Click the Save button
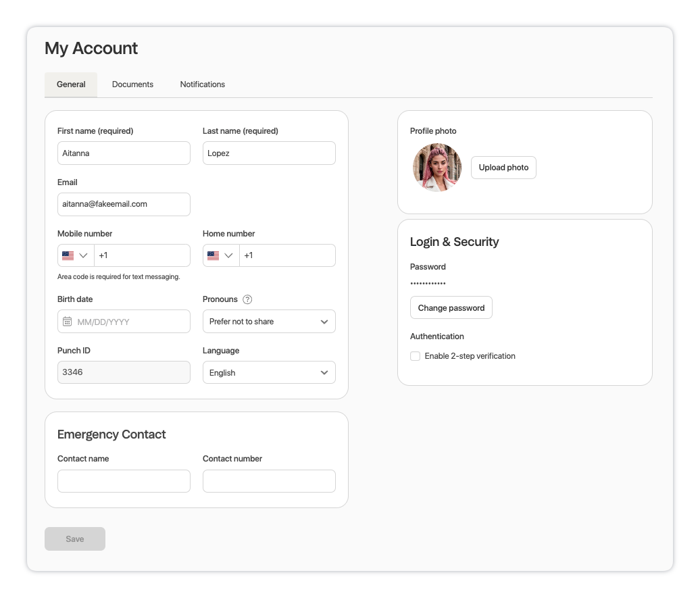This screenshot has width=700, height=598. click(x=75, y=539)
